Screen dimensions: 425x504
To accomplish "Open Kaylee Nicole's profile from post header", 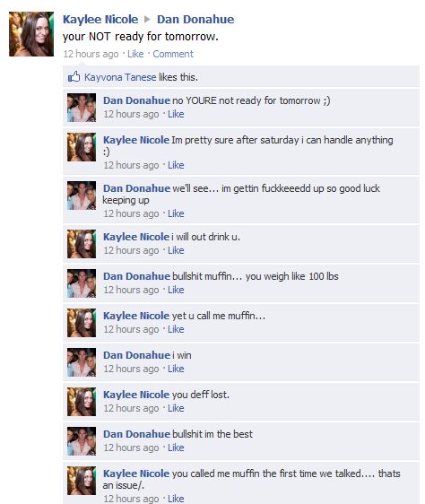I will (x=100, y=20).
